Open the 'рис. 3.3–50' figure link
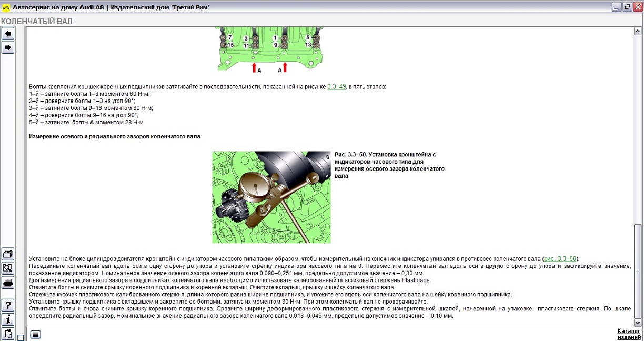644x341 pixels. (560, 258)
